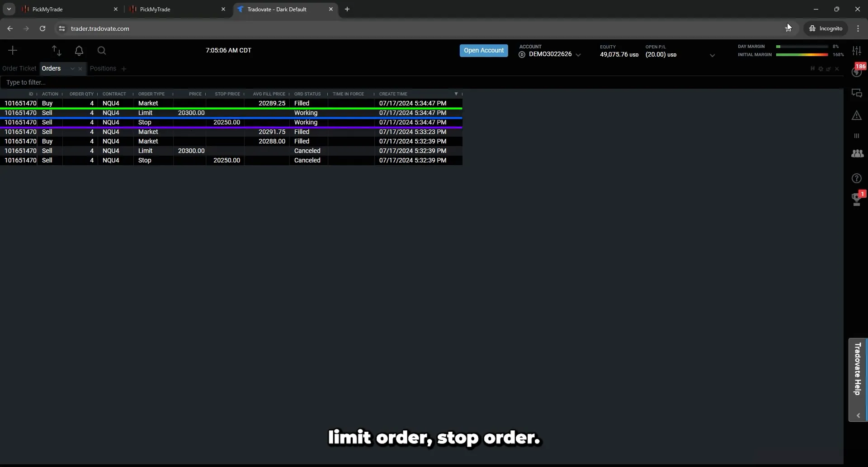Image resolution: width=868 pixels, height=467 pixels.
Task: Open the question mark help icon
Action: (x=857, y=178)
